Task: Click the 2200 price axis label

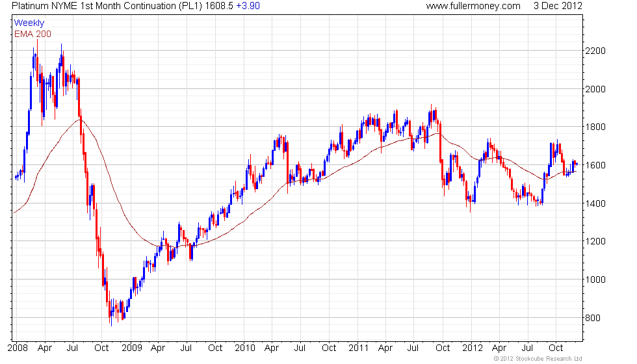Action: [595, 51]
